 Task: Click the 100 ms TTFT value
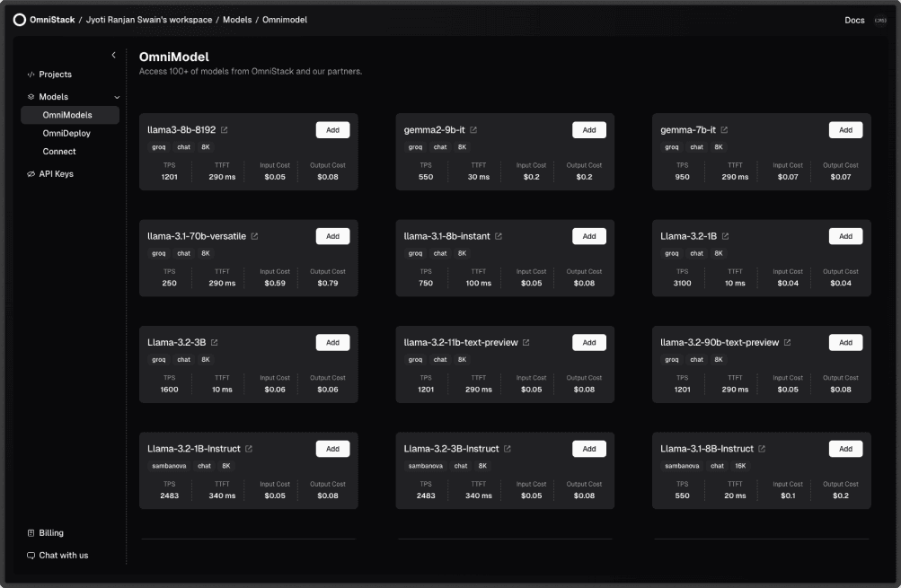coord(478,283)
